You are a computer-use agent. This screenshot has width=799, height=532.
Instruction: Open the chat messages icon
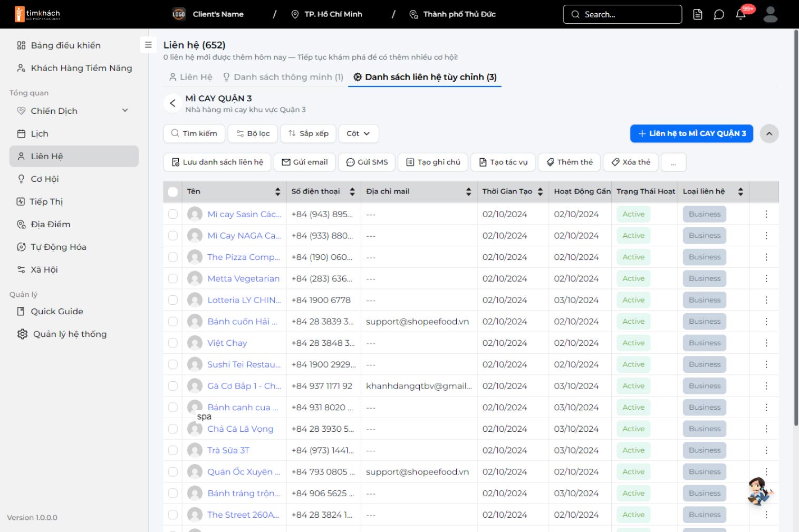(x=719, y=14)
